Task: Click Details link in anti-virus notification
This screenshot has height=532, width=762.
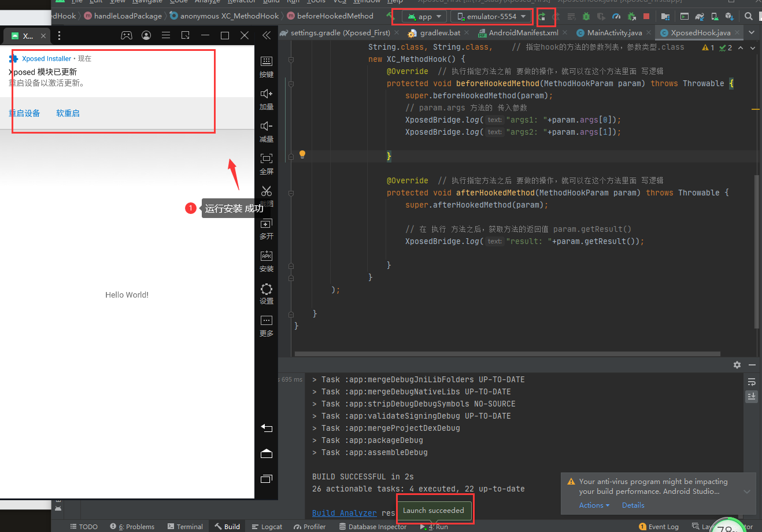Action: point(633,505)
